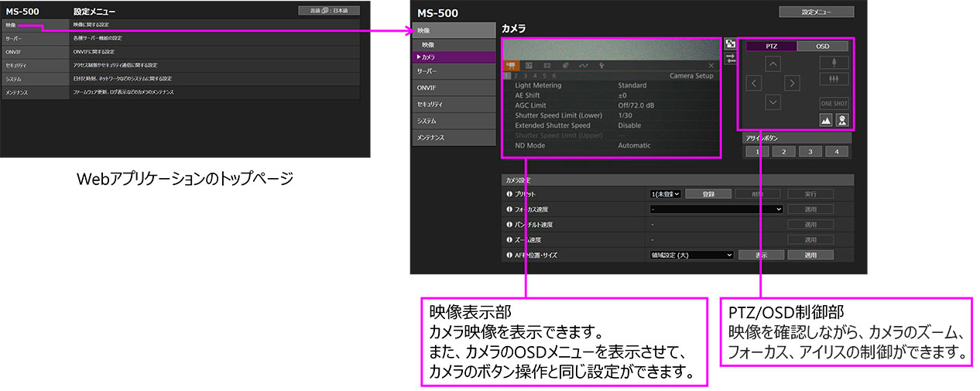Click the person near-focus icon
This screenshot has width=980, height=391.
(x=841, y=119)
